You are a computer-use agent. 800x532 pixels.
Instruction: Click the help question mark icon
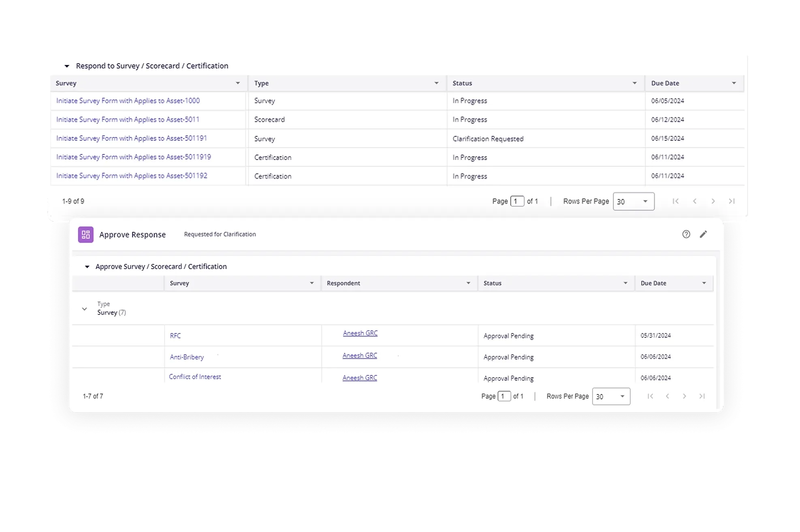click(686, 234)
